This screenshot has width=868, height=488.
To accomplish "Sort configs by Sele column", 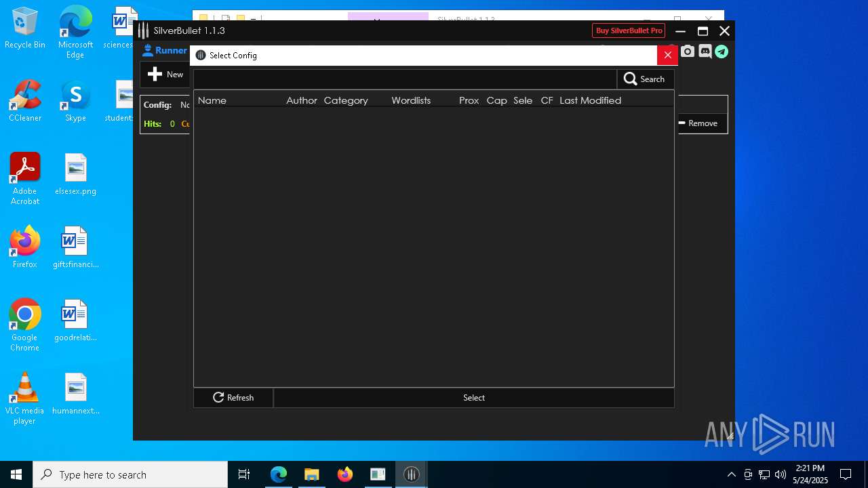I will pos(523,100).
